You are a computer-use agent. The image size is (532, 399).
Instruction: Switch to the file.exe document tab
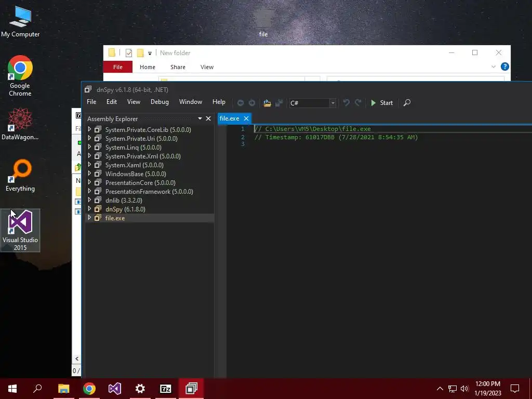point(229,118)
